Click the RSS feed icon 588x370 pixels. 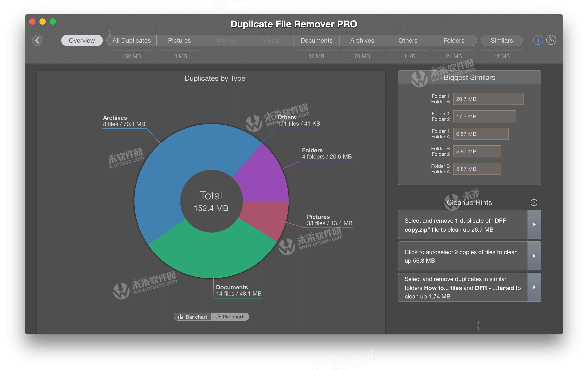(551, 40)
